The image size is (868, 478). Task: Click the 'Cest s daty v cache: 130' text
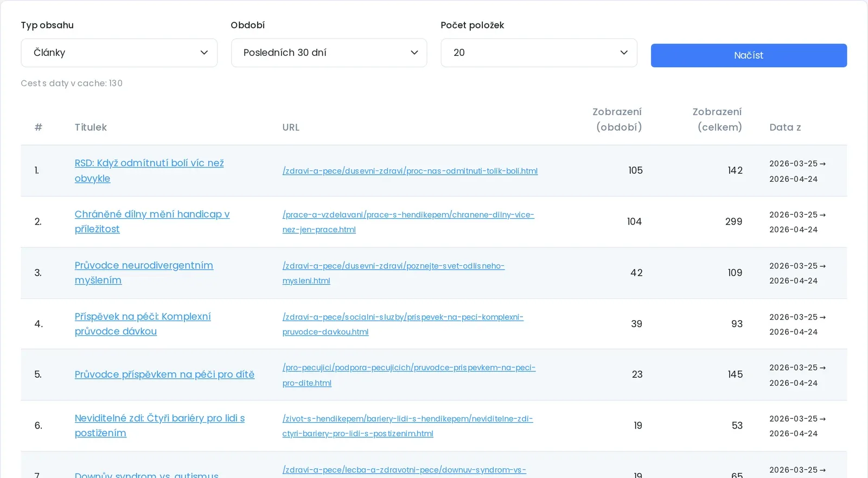pyautogui.click(x=72, y=83)
